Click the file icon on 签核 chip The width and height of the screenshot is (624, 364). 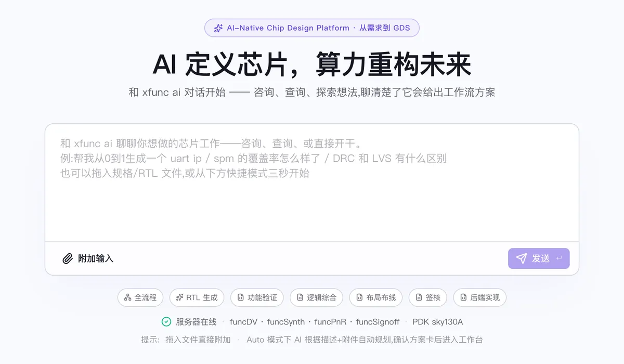point(419,297)
